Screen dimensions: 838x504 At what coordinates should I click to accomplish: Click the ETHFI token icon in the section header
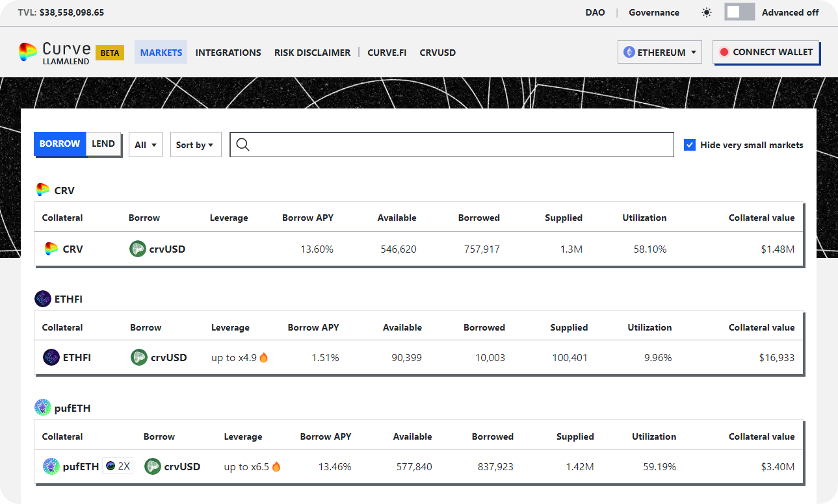tap(43, 299)
